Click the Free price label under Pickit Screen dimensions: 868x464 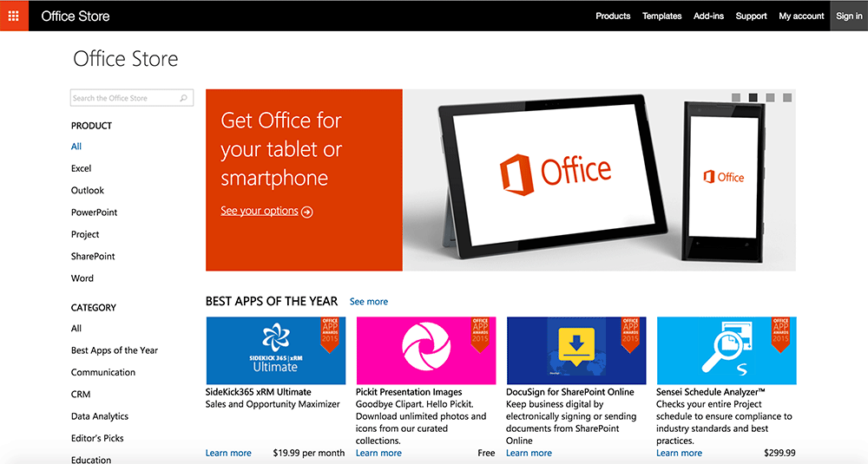pos(487,453)
